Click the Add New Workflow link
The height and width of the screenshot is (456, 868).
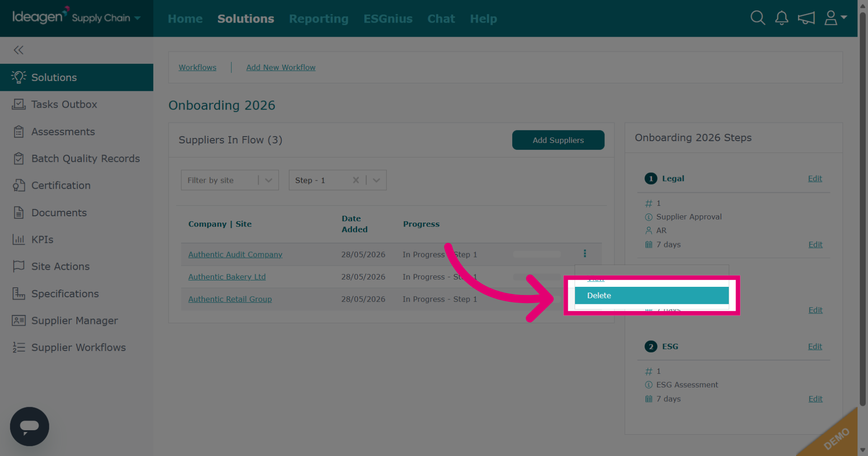pyautogui.click(x=281, y=67)
